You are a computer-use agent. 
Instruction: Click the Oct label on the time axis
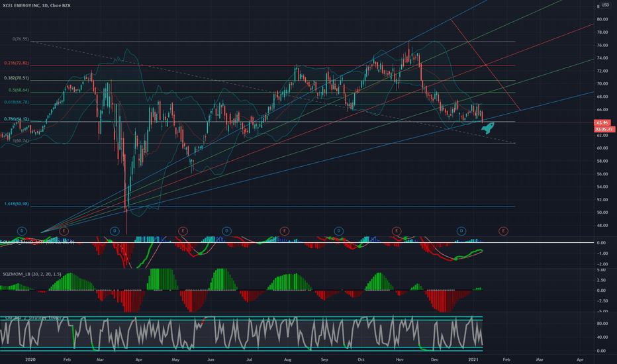(x=361, y=359)
